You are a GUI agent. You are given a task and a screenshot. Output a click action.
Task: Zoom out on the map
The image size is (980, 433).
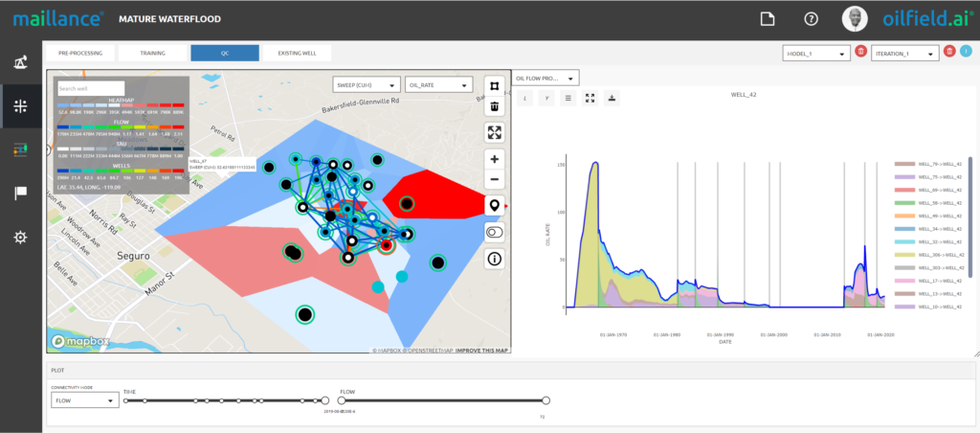495,179
